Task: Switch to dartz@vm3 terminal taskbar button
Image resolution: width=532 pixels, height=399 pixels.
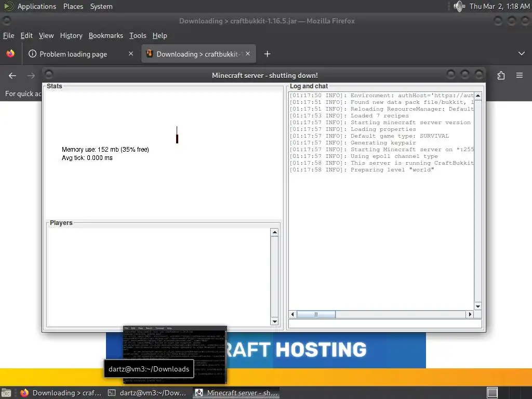Action: click(147, 393)
